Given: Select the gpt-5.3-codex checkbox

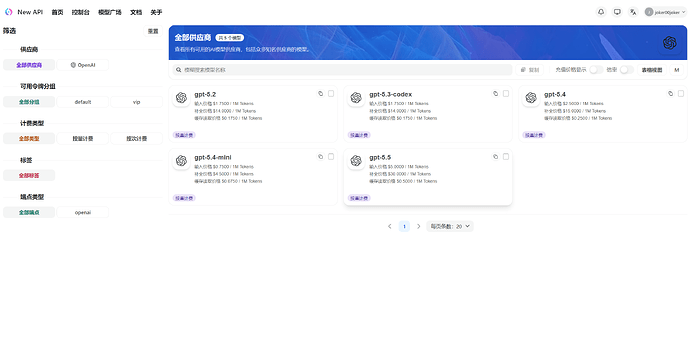Looking at the screenshot, I should click(x=506, y=94).
